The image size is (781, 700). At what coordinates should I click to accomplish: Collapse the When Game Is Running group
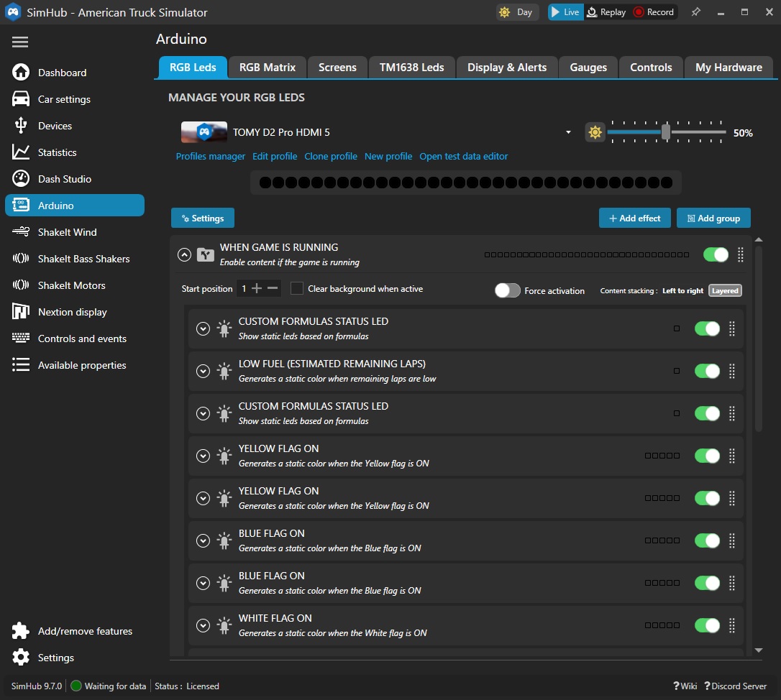[184, 255]
